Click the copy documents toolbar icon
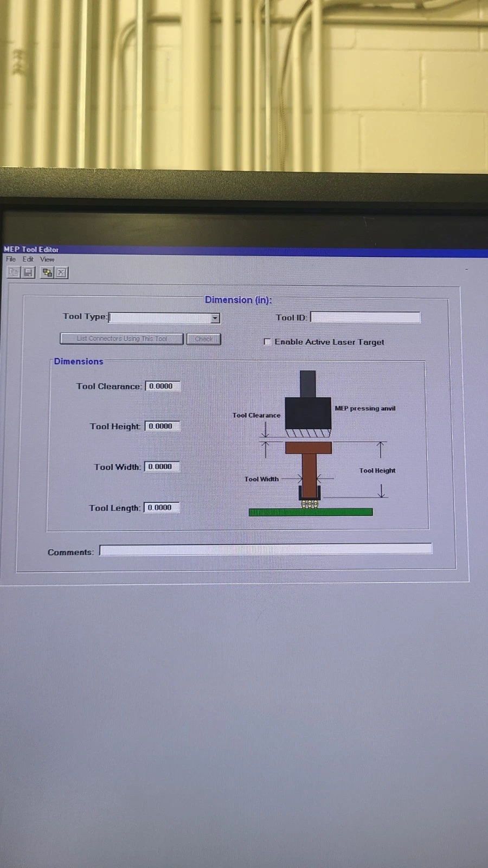 [13, 272]
